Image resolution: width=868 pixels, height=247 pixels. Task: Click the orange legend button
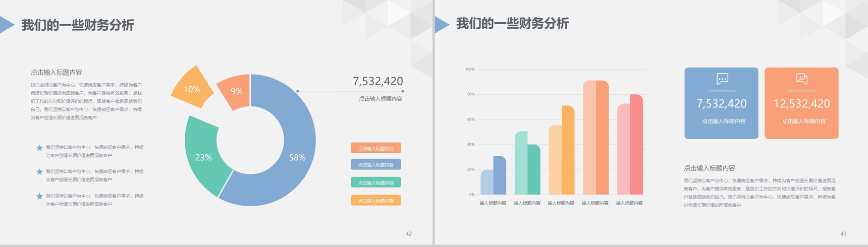[x=376, y=201]
